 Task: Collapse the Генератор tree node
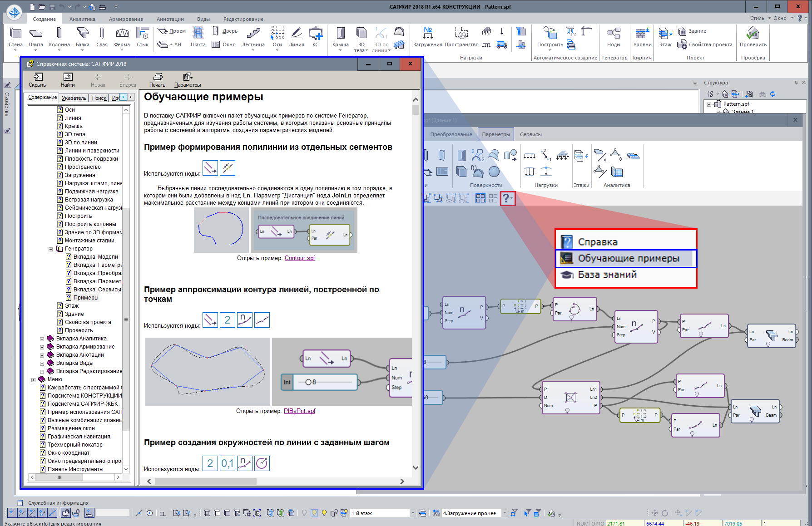[51, 249]
